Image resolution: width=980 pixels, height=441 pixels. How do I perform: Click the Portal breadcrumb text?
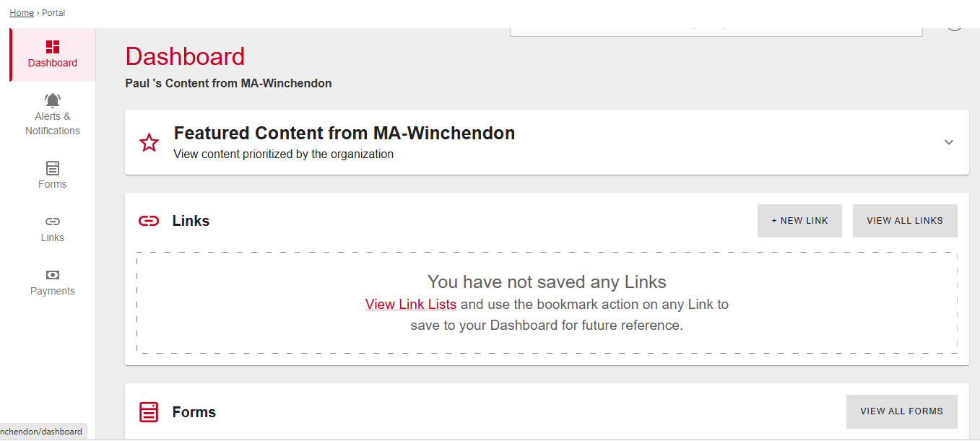53,13
